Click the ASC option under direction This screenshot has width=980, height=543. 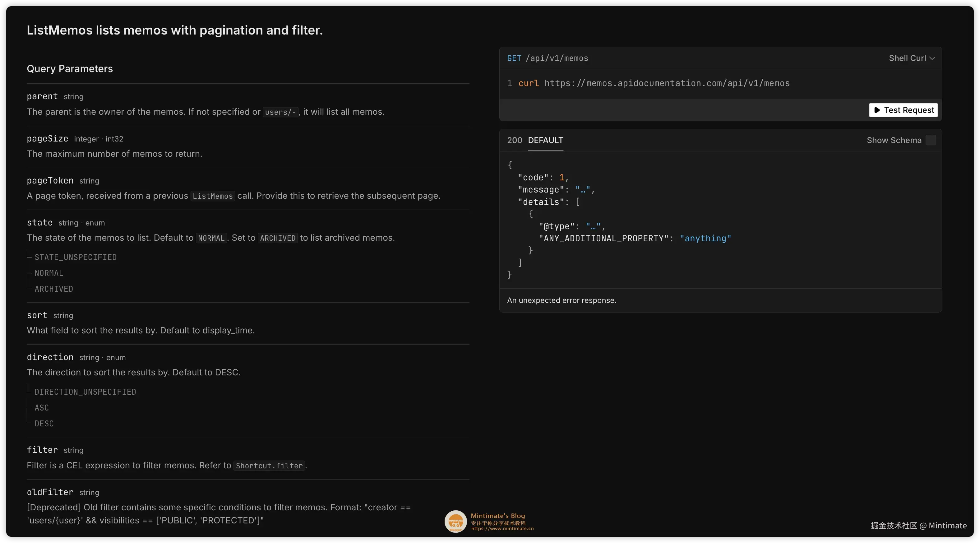pos(42,407)
